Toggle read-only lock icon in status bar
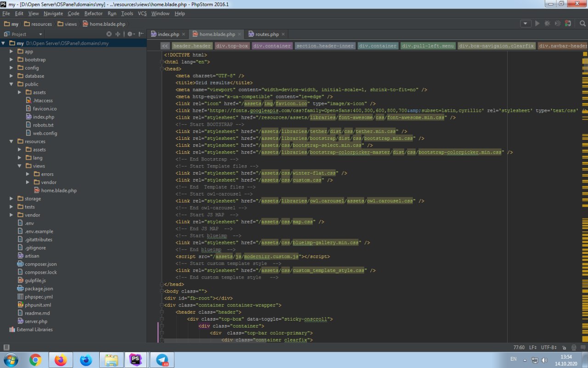Image resolution: width=588 pixels, height=368 pixels. tap(563, 348)
